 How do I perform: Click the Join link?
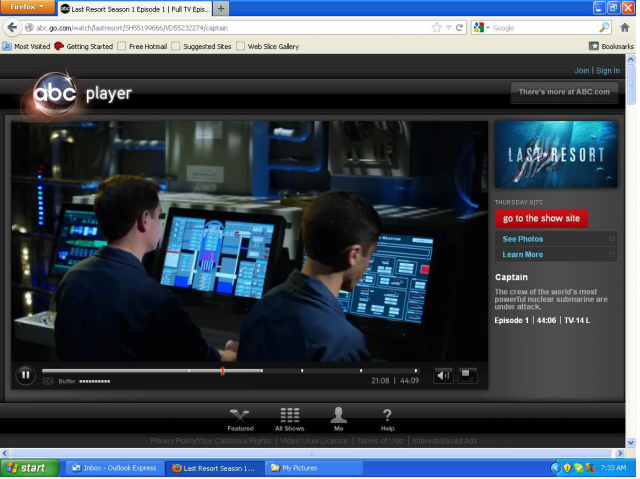583,71
